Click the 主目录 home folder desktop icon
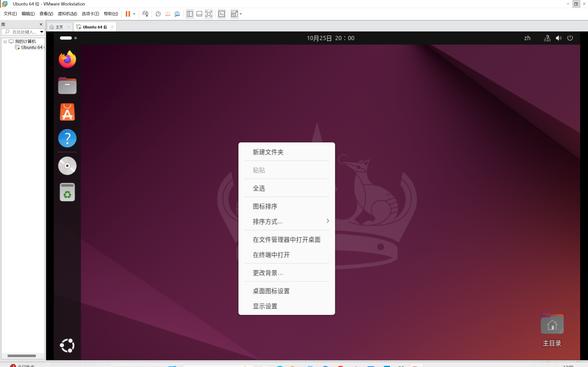This screenshot has height=367, width=588. click(552, 330)
